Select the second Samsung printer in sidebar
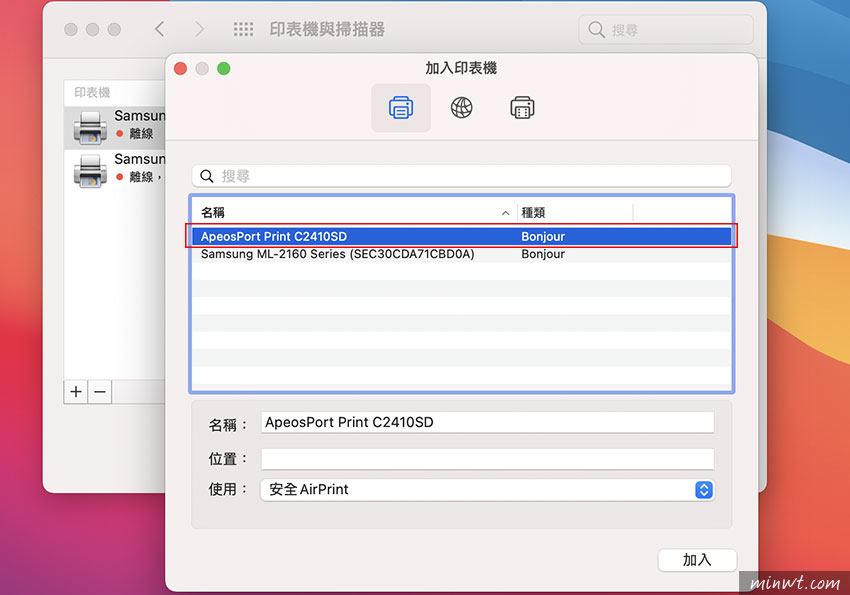The image size is (850, 595). click(x=115, y=170)
